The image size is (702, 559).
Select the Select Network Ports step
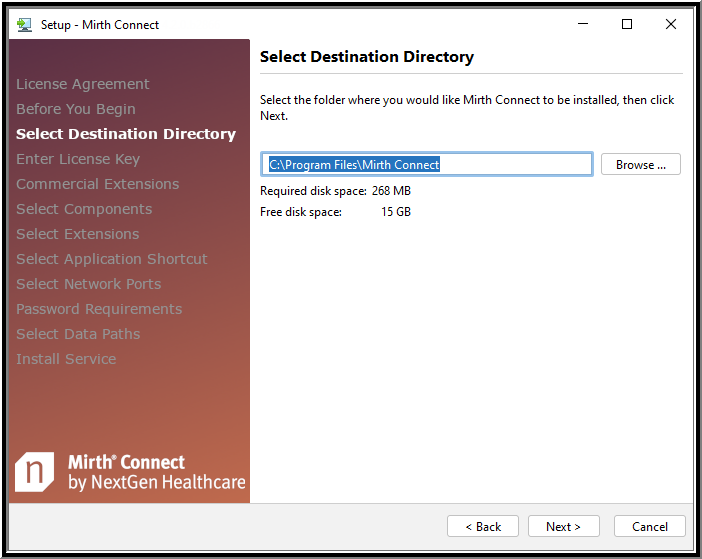pyautogui.click(x=89, y=284)
